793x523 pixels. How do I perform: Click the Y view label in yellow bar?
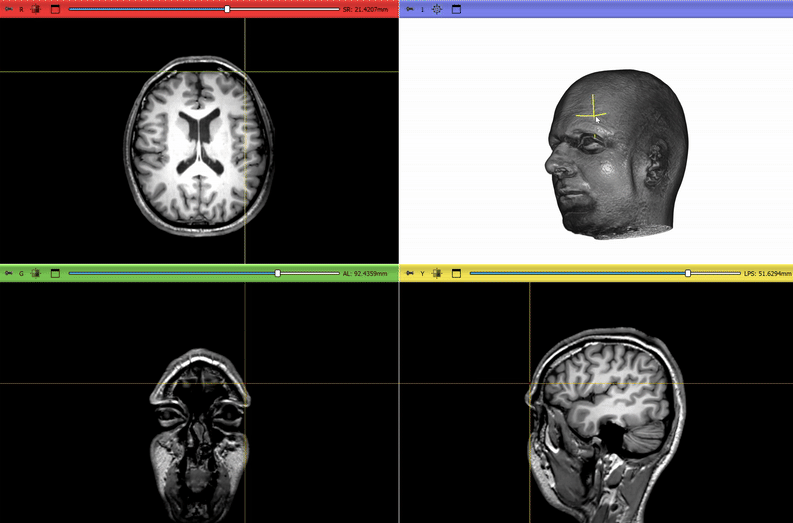point(422,273)
